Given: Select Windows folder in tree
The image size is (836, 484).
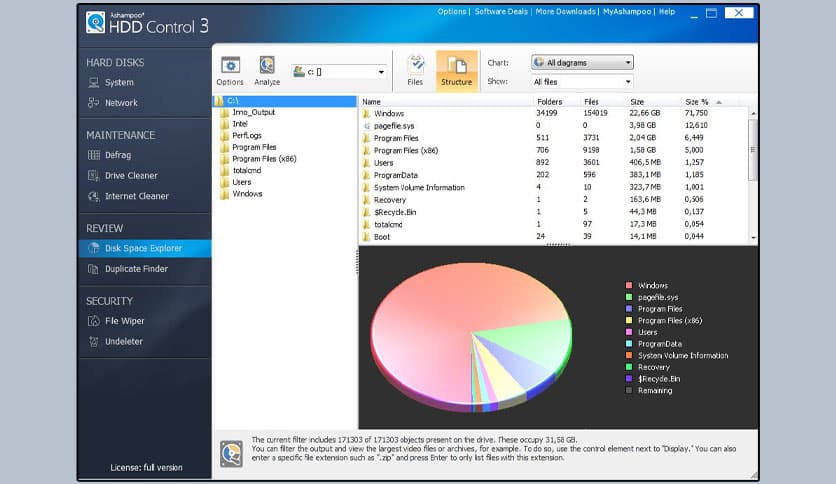Looking at the screenshot, I should 247,194.
